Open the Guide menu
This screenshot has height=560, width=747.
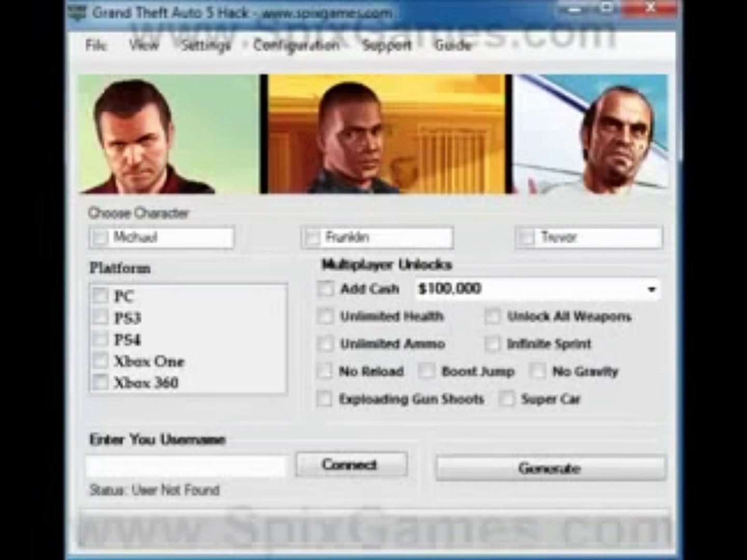pos(452,45)
